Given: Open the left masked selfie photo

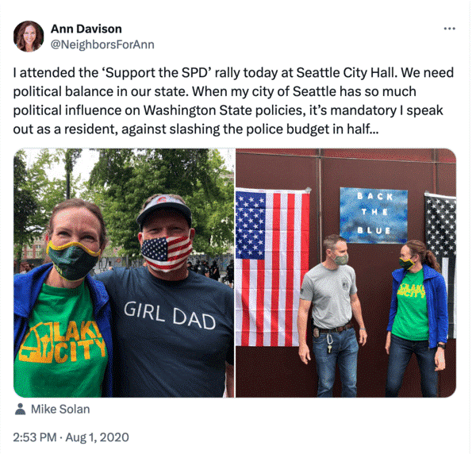Looking at the screenshot, I should [x=124, y=273].
